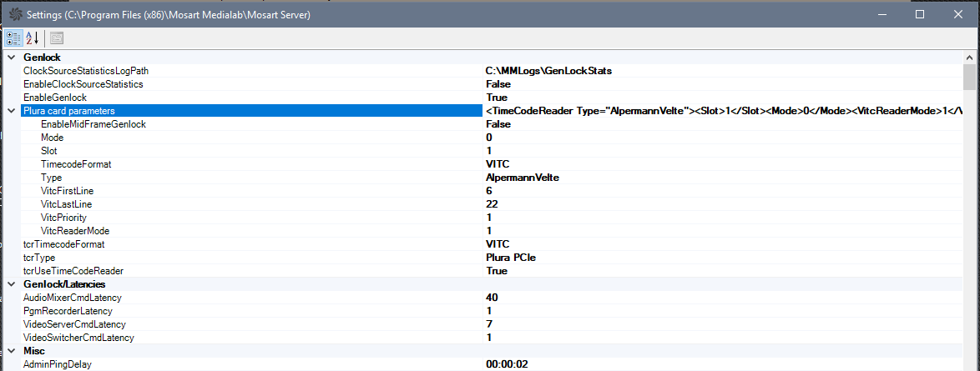Image resolution: width=980 pixels, height=371 pixels.
Task: Select the EnableClockSourceStatistics False value
Action: click(x=498, y=84)
